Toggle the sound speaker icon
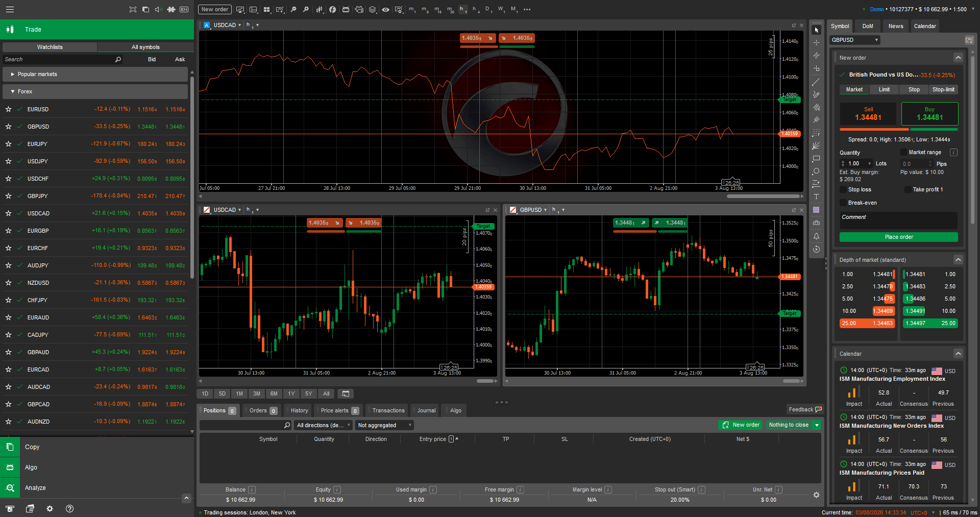The height and width of the screenshot is (517, 980). tap(158, 9)
